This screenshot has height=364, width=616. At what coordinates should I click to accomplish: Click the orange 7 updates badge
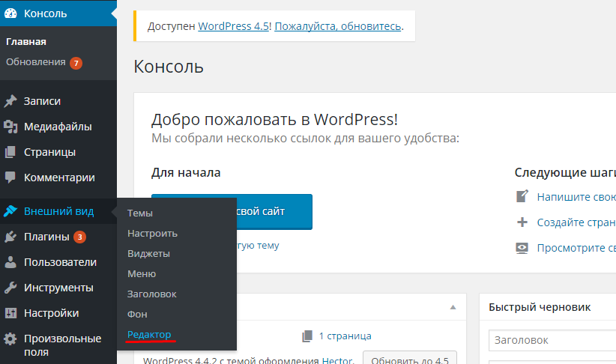point(76,63)
